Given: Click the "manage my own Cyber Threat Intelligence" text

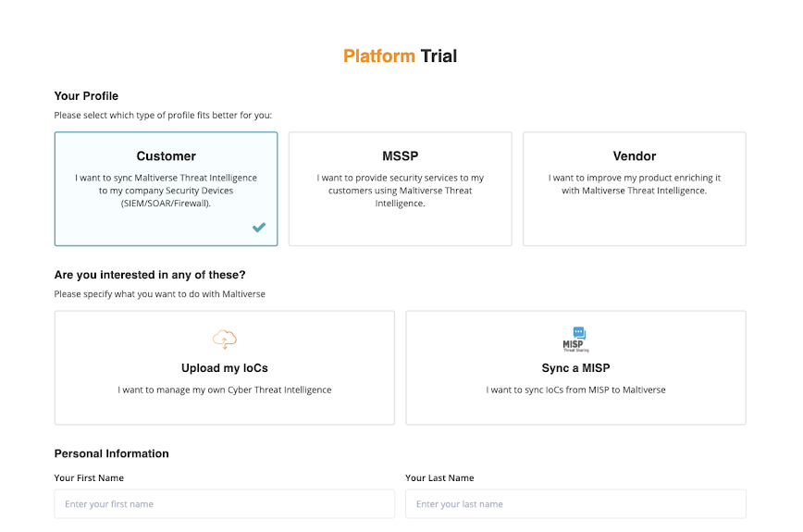Looking at the screenshot, I should [x=225, y=390].
